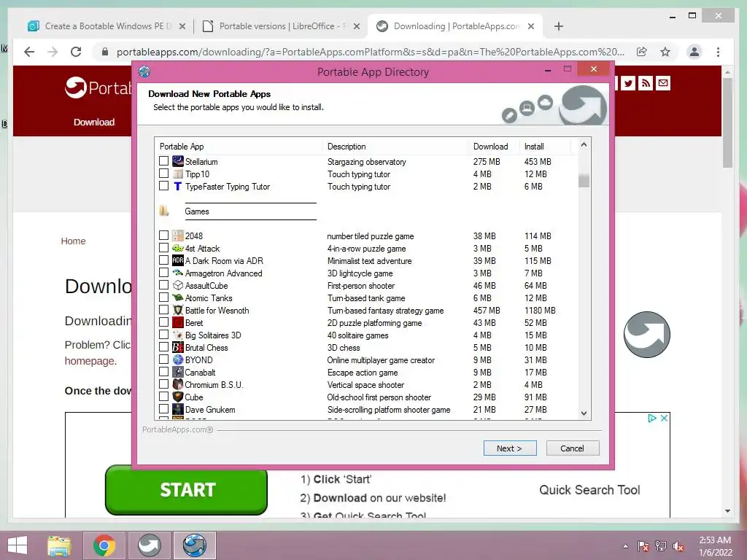Click the BYOND globe icon
Viewport: 747px width, 560px height.
(178, 359)
